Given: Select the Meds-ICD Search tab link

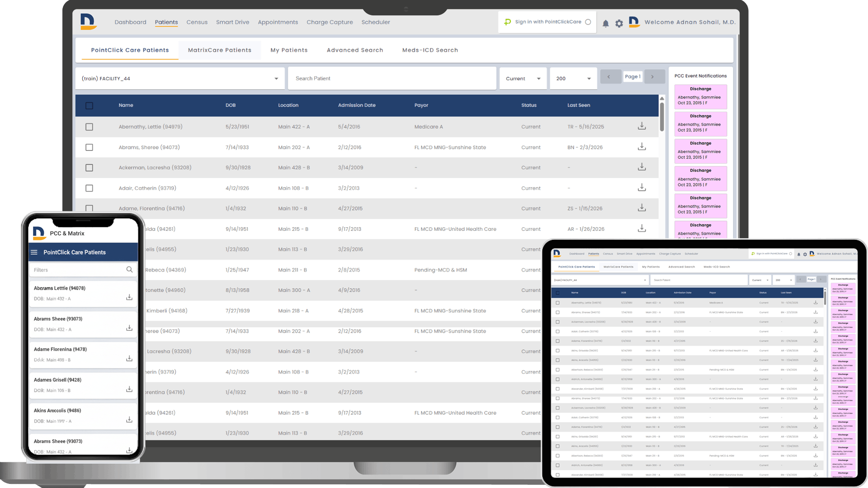Looking at the screenshot, I should pos(429,50).
